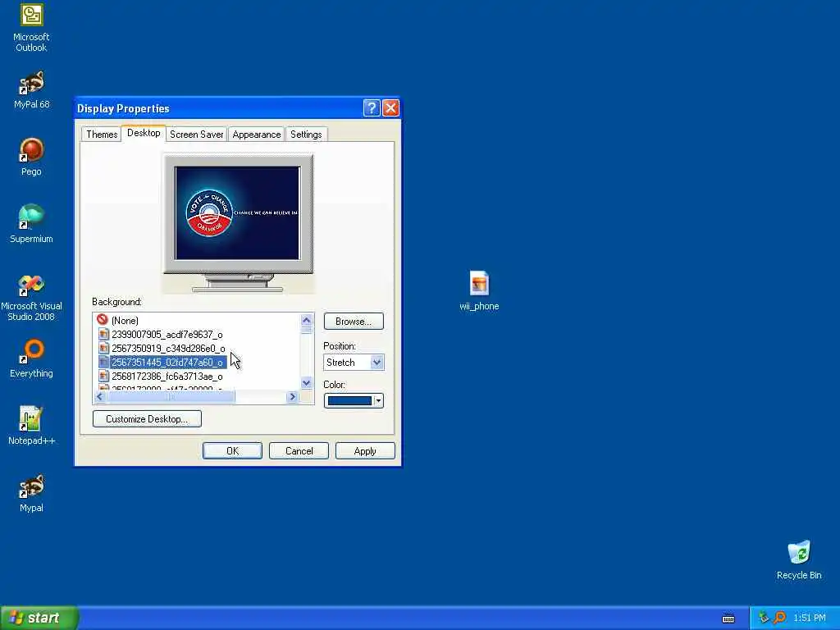The height and width of the screenshot is (630, 840).
Task: Select background 2568172386_fc6a3713ae_o
Action: [x=167, y=377]
